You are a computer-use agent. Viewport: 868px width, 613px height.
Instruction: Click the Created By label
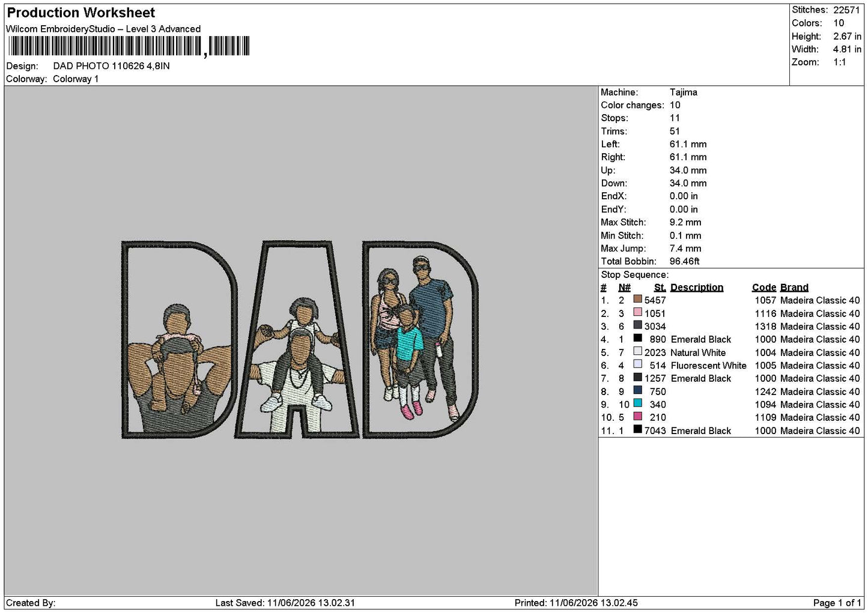tap(31, 603)
